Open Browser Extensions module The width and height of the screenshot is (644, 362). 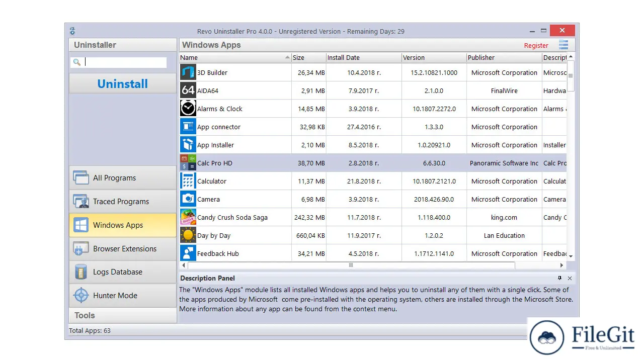123,248
